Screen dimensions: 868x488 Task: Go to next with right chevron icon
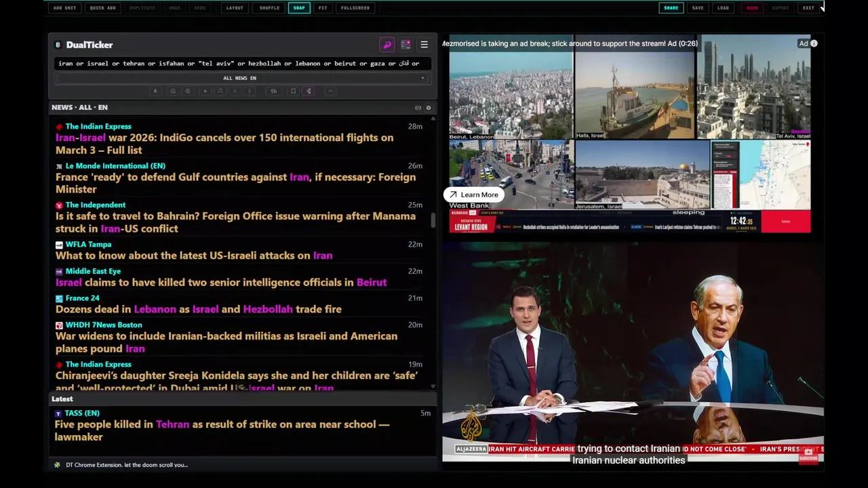250,91
